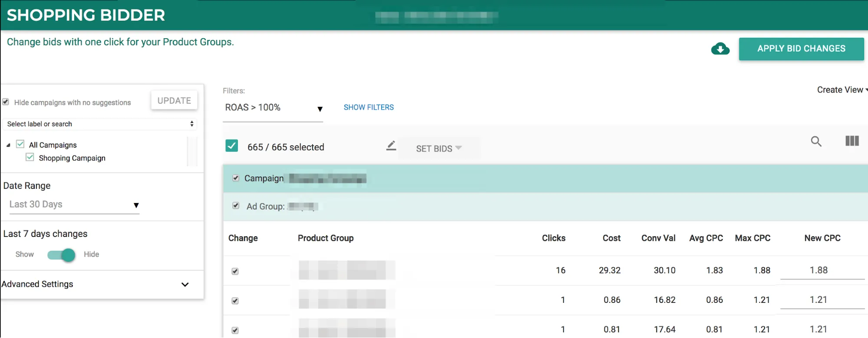This screenshot has height=338, width=868.
Task: Click the UPDATE button
Action: click(174, 101)
